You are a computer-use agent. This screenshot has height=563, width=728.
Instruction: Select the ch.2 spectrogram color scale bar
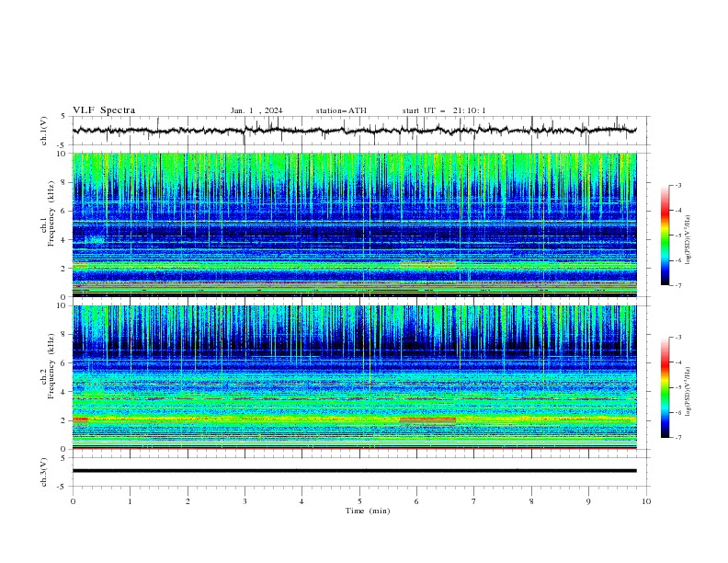coord(665,387)
